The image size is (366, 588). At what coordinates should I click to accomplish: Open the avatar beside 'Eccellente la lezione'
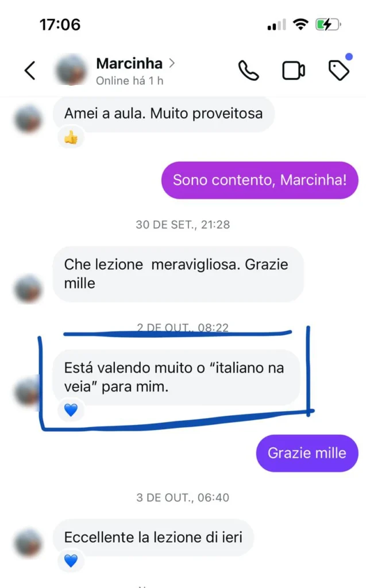click(x=28, y=543)
